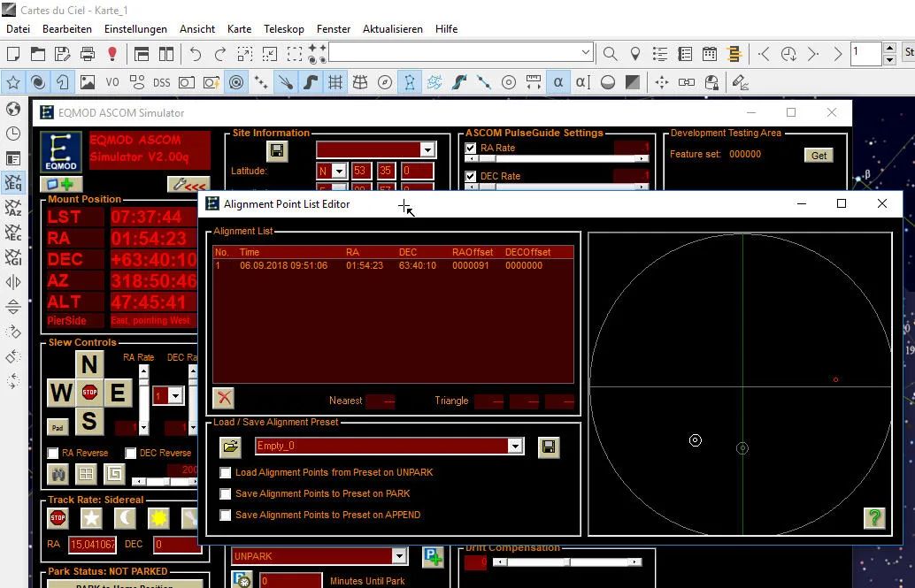Toggle the RA Reverse checkbox

[x=53, y=454]
